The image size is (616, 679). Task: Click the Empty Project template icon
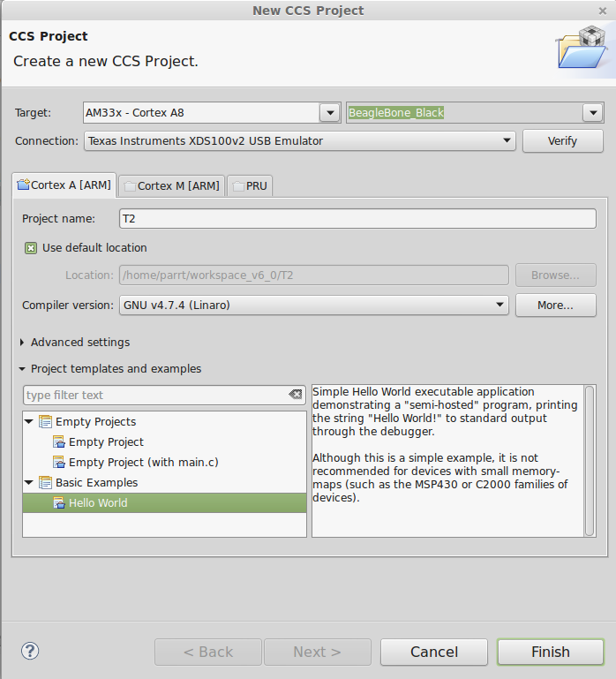click(59, 441)
